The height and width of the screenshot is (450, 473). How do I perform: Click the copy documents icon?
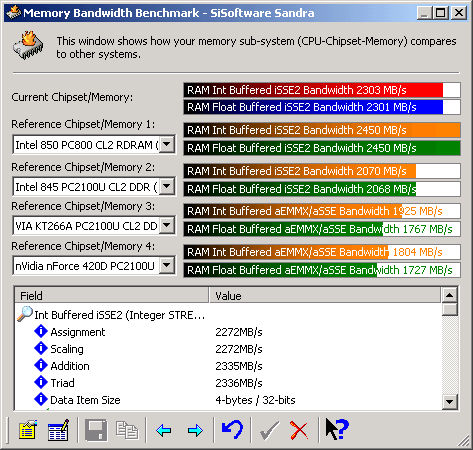coord(127,430)
